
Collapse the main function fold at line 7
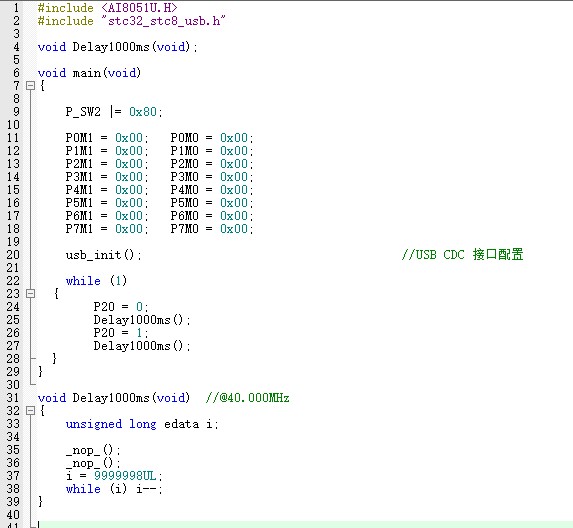pos(30,86)
